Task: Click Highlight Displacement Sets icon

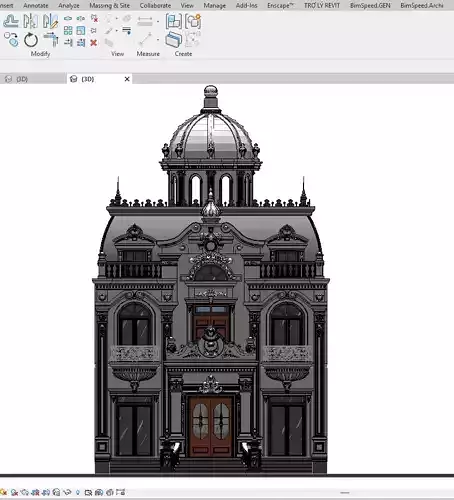Action: click(109, 492)
